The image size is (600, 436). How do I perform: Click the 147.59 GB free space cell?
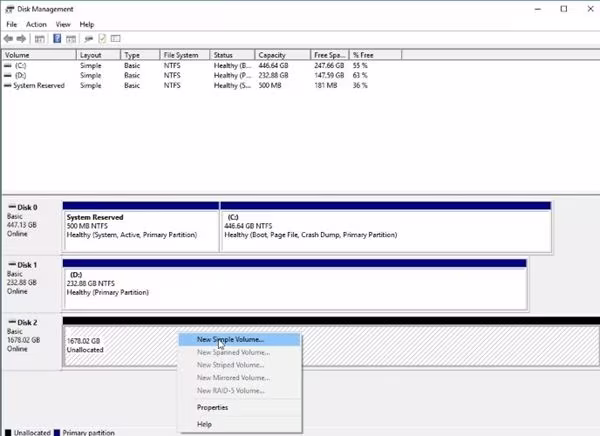(x=329, y=75)
